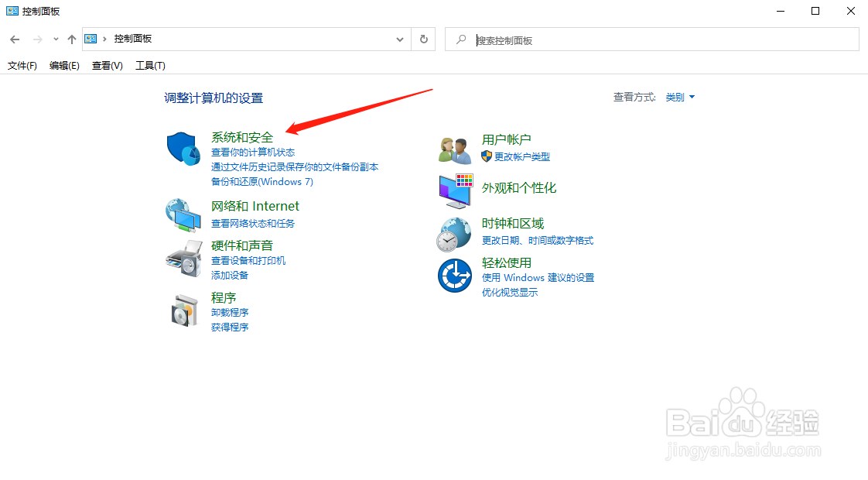Image resolution: width=868 pixels, height=480 pixels.
Task: Open the Programs disc icon
Action: [x=184, y=310]
